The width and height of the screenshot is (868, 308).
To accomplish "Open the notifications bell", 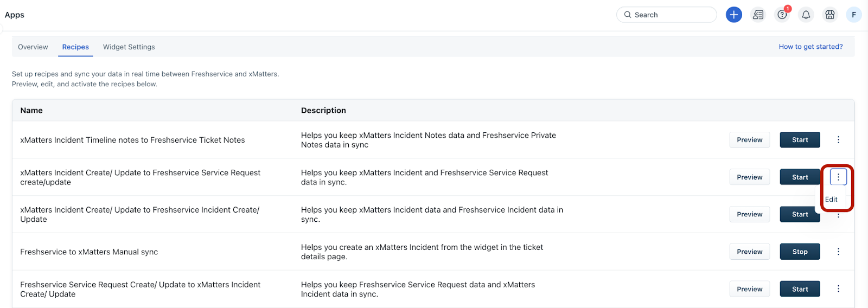I will point(806,15).
